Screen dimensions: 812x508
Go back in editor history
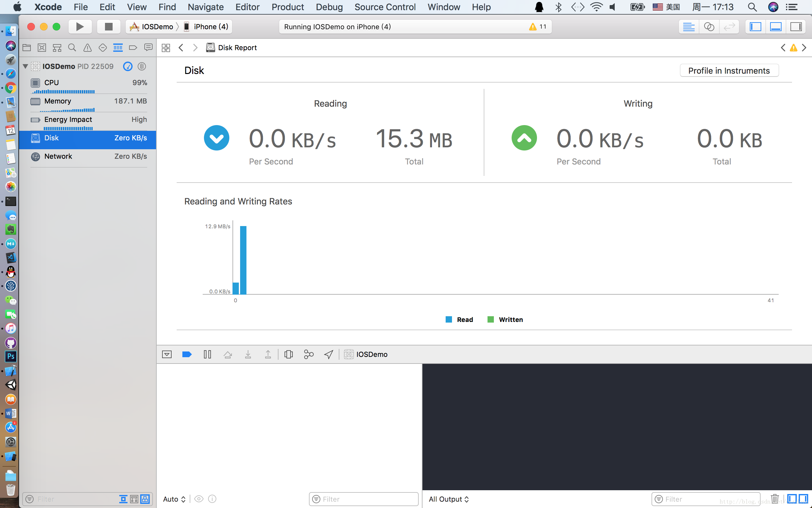tap(181, 48)
